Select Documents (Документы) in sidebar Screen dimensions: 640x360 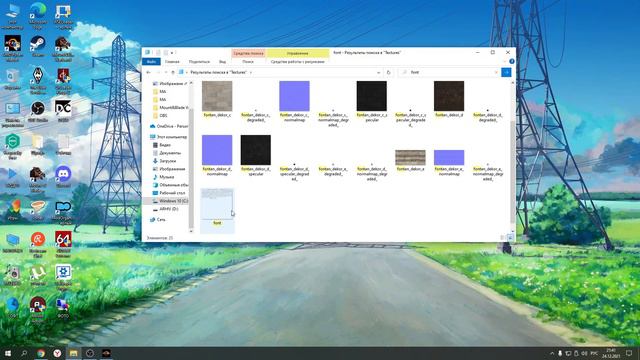coord(167,153)
